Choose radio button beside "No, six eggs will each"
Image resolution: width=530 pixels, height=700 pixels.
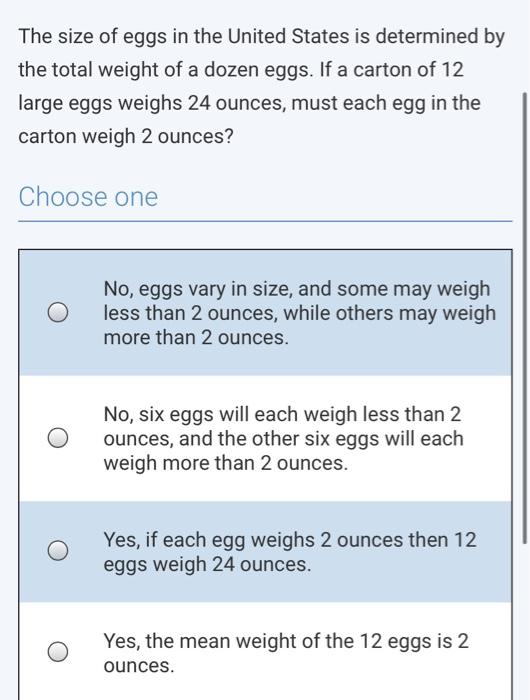click(58, 438)
